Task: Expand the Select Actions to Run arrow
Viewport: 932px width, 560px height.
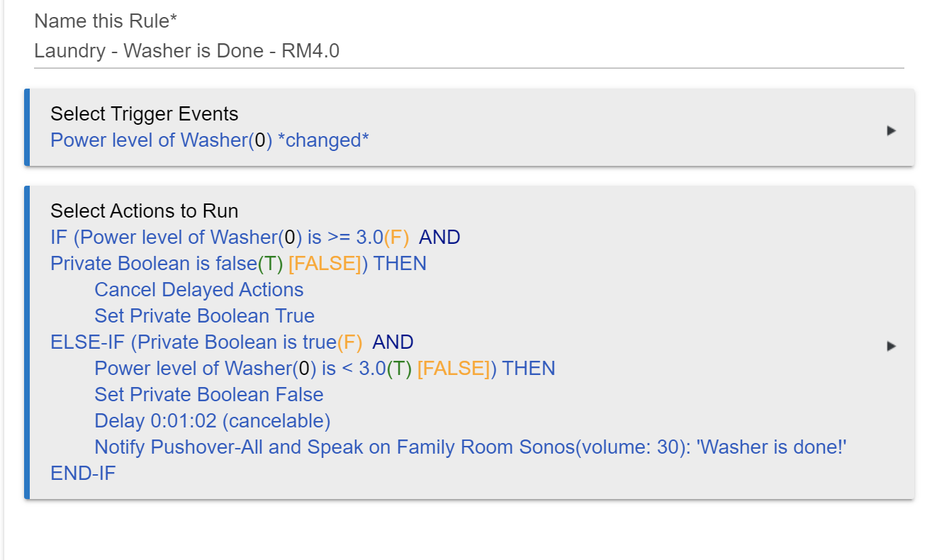Action: click(892, 346)
